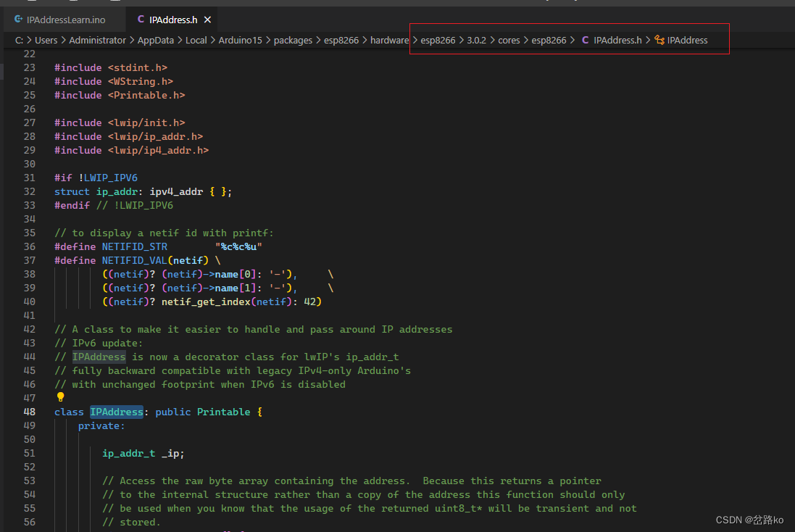Click the NETIFID_STR macro definition name
The image size is (795, 532).
[134, 246]
